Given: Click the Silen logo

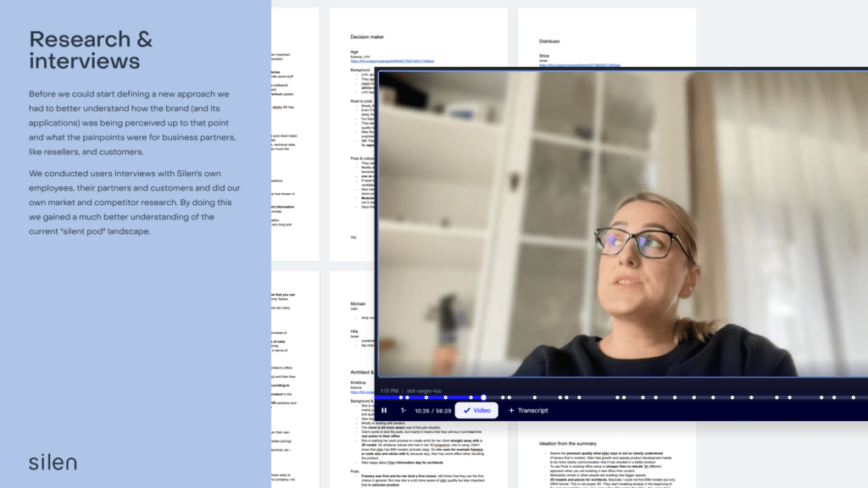Looking at the screenshot, I should (53, 462).
